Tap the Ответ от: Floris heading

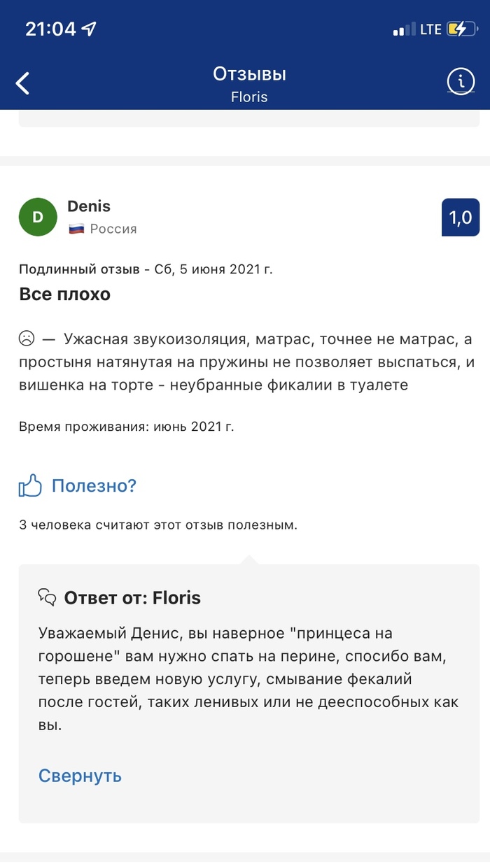point(132,597)
